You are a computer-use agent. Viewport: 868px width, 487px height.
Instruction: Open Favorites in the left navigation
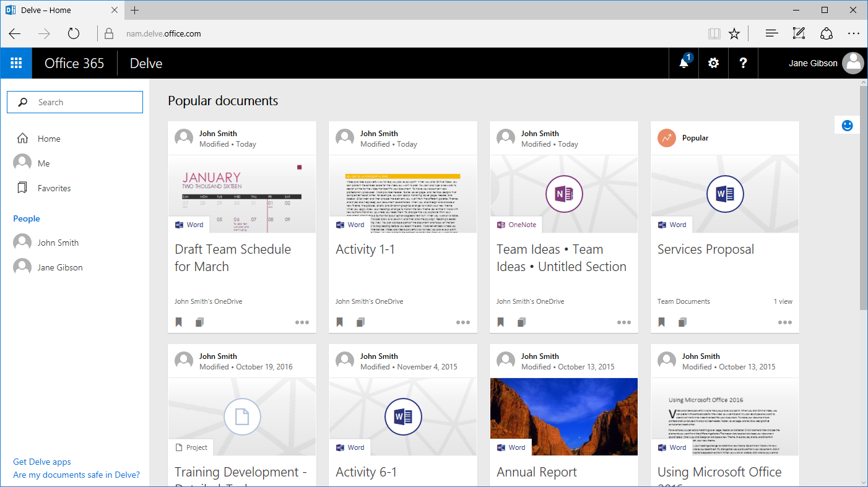43,188
